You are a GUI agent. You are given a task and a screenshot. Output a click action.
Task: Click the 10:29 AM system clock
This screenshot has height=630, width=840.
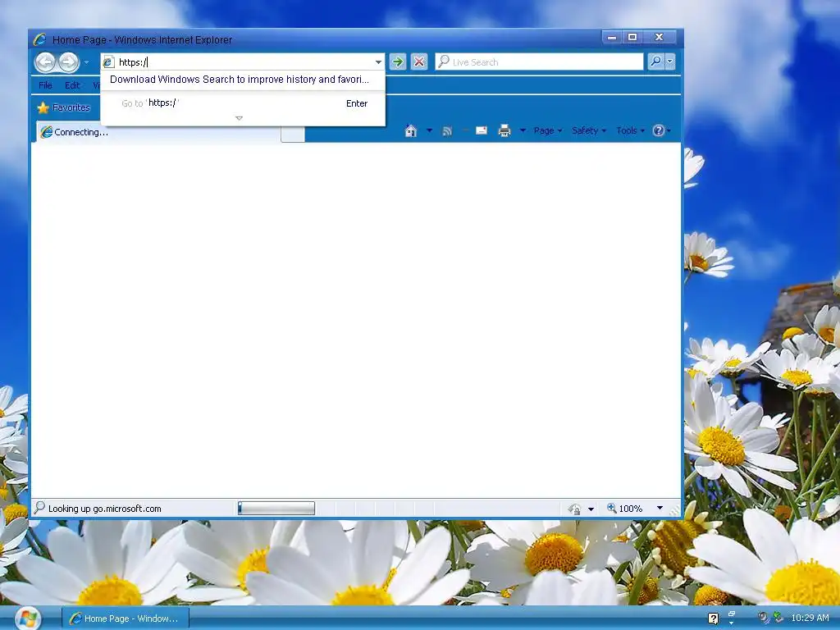point(810,618)
